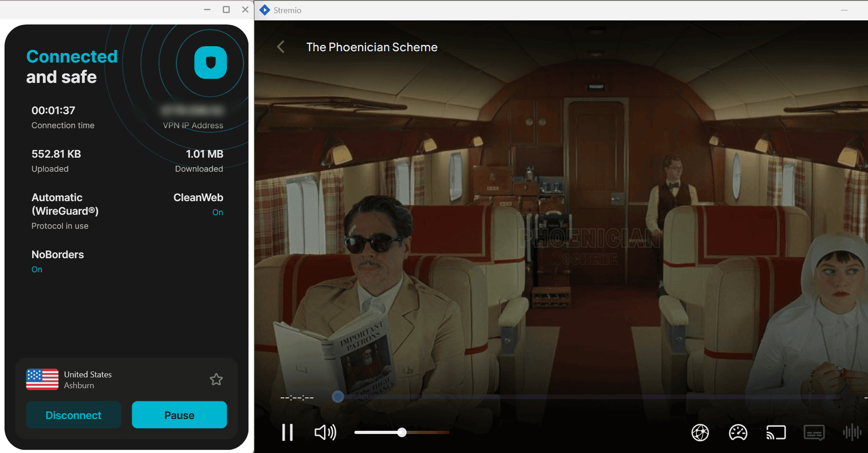Open the audio tracks waveform icon
The width and height of the screenshot is (868, 453).
(x=852, y=432)
